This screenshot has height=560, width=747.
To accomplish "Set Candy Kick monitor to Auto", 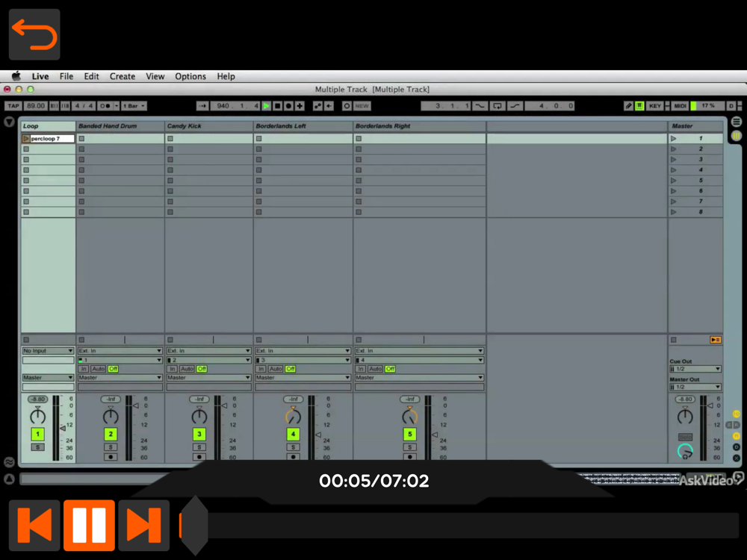I will coord(187,369).
